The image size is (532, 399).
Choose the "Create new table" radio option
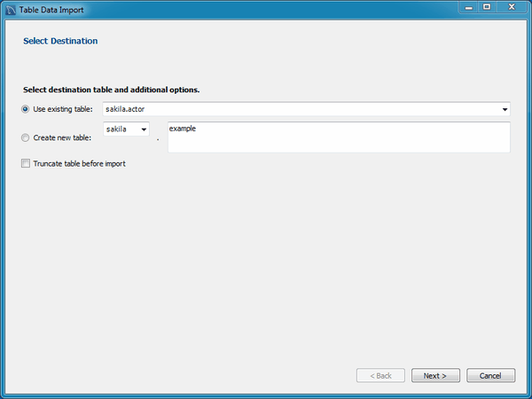tap(25, 137)
